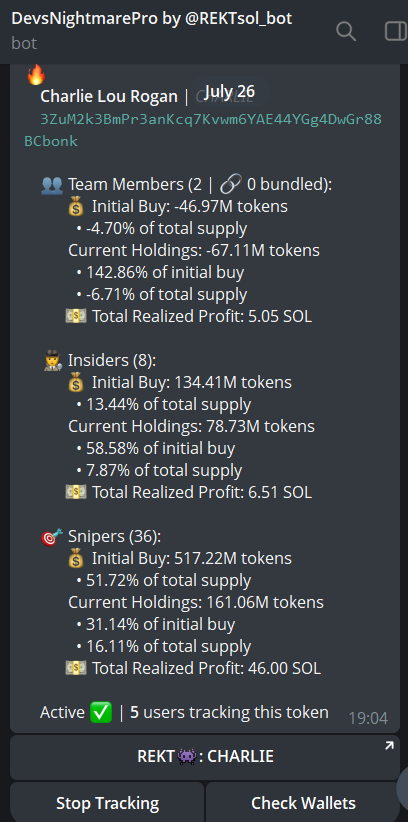Click the external link arrow on REKT button

(x=389, y=745)
